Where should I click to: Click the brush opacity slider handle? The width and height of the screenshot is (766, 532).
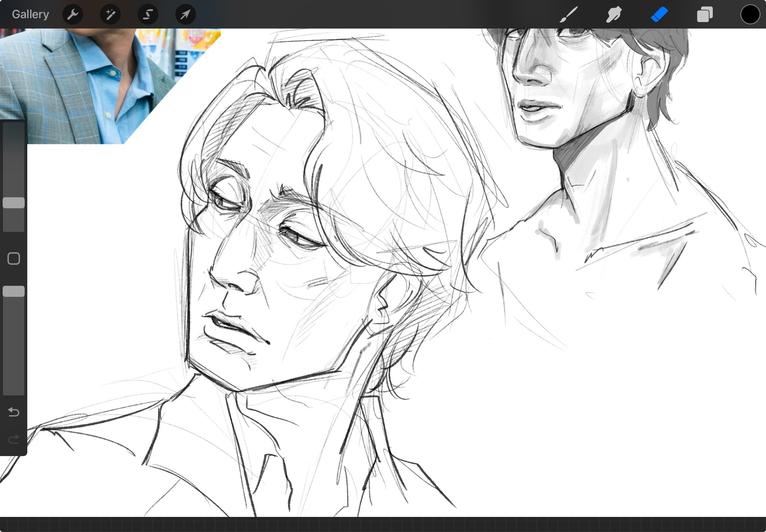pyautogui.click(x=14, y=291)
